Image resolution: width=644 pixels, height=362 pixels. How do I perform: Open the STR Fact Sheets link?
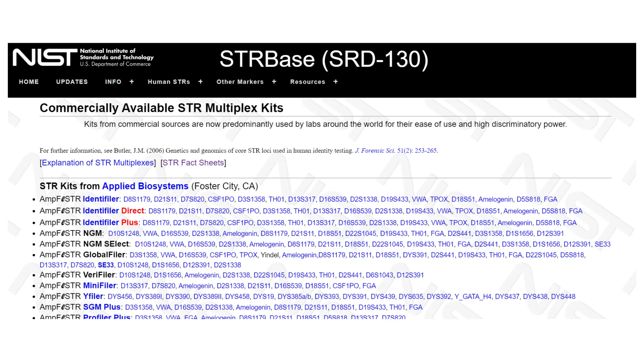[x=193, y=163]
